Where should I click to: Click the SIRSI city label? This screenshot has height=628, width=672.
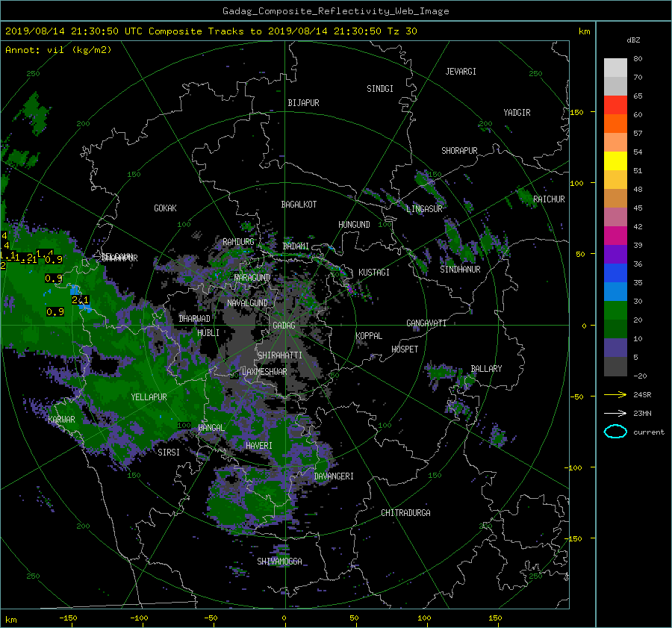(169, 453)
